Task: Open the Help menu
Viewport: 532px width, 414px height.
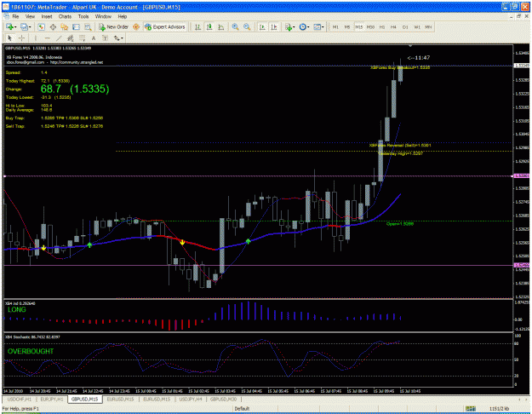Action: [x=123, y=16]
